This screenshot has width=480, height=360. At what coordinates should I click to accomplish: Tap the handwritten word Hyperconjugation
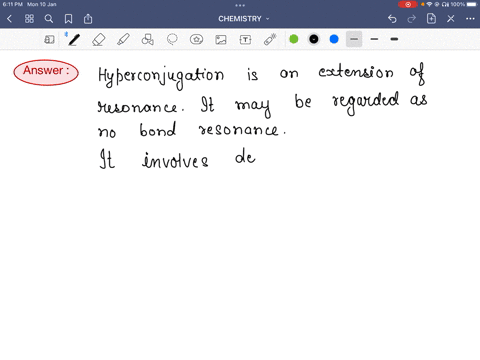(x=161, y=78)
